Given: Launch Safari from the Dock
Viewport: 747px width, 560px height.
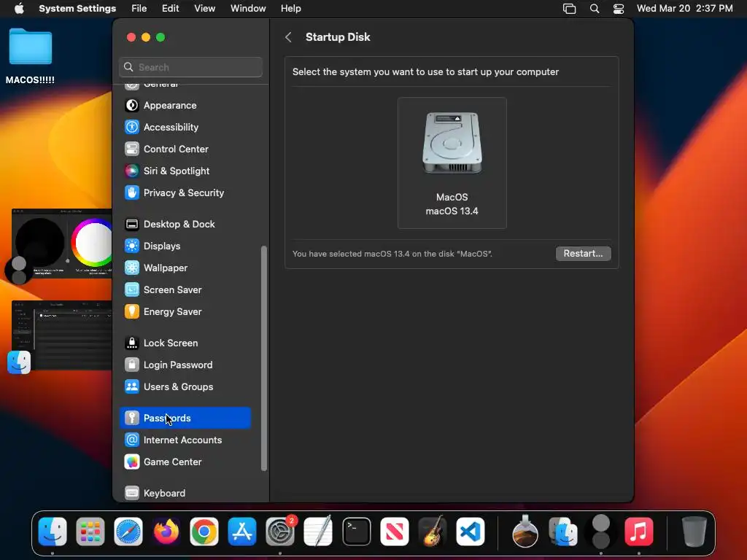Looking at the screenshot, I should pyautogui.click(x=128, y=532).
